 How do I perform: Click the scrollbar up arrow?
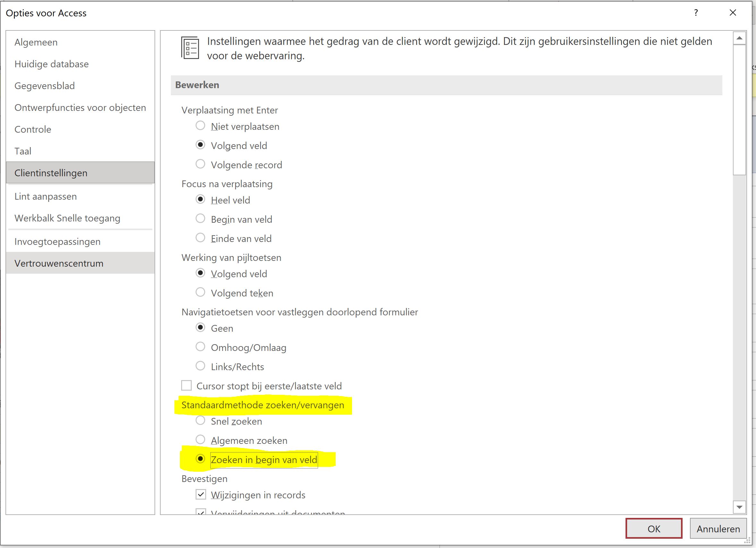739,38
